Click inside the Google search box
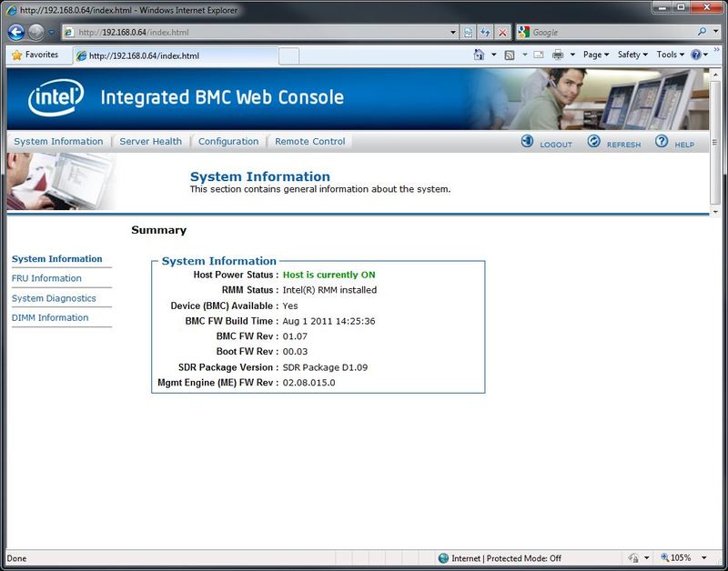 click(610, 32)
